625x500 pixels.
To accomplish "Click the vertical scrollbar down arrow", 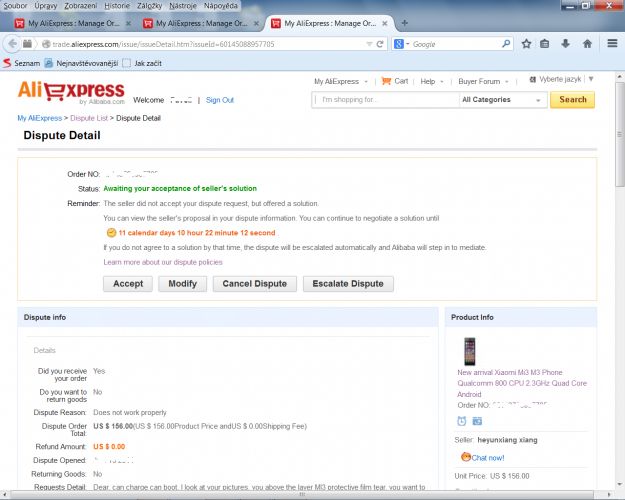I will coord(619,484).
